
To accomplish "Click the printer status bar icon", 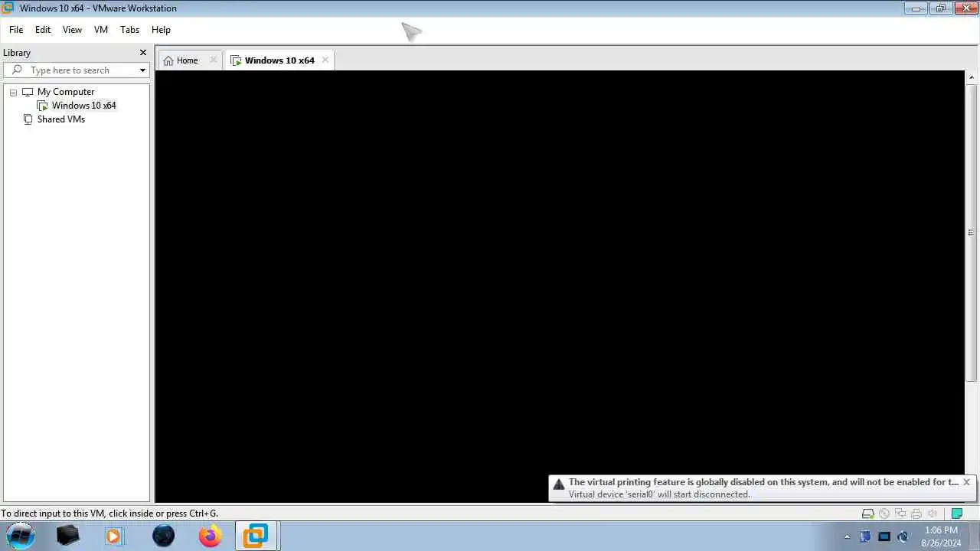I will [x=916, y=514].
